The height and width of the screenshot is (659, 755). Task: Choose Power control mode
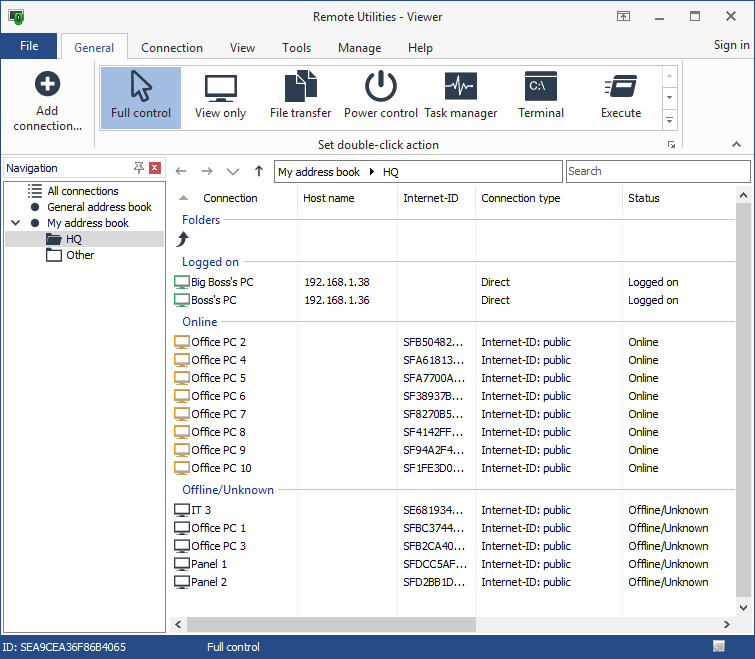(x=380, y=98)
